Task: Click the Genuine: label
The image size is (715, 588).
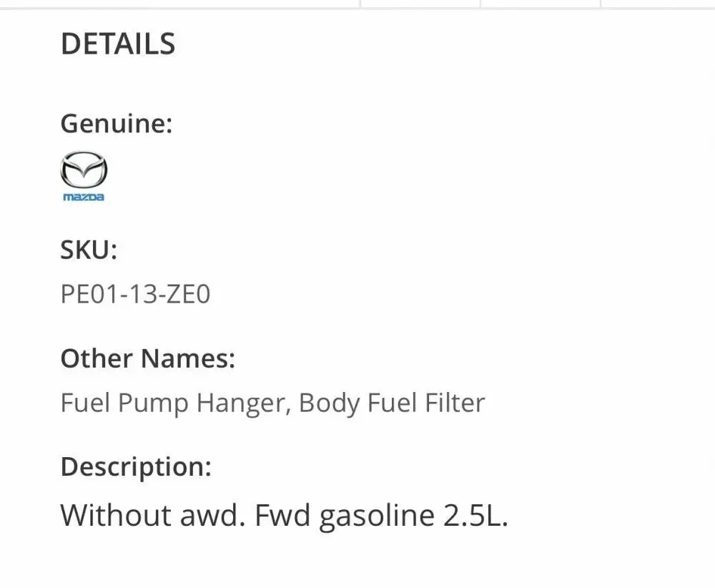Action: click(117, 124)
